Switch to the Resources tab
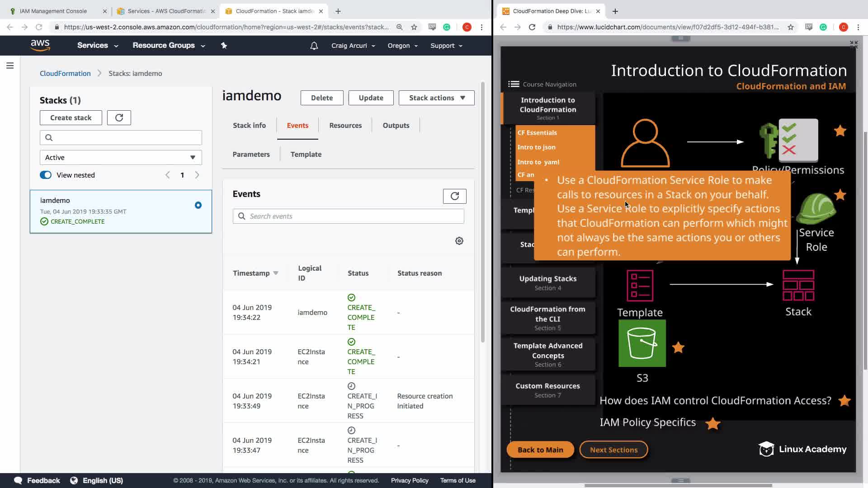Viewport: 868px width, 488px height. tap(345, 125)
